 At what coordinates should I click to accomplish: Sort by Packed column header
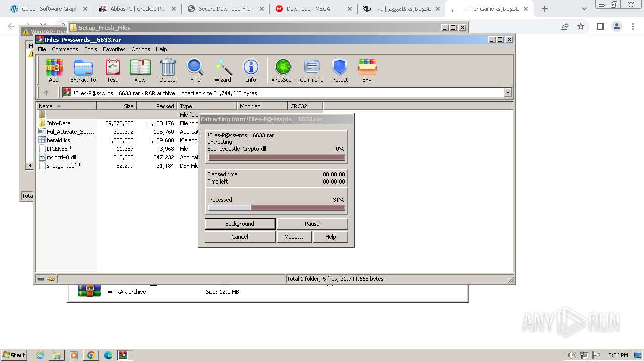(x=156, y=106)
